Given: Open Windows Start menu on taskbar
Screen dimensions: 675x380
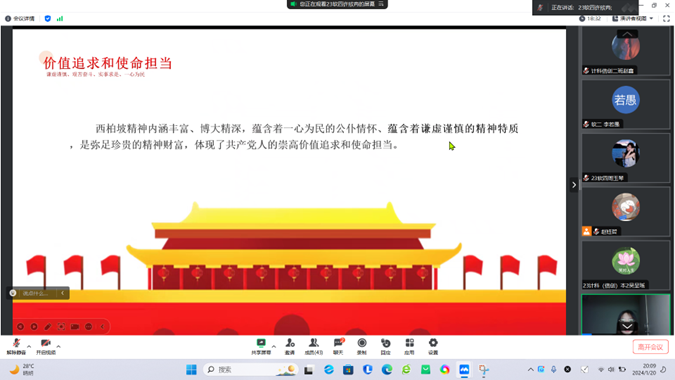Looking at the screenshot, I should pos(191,369).
